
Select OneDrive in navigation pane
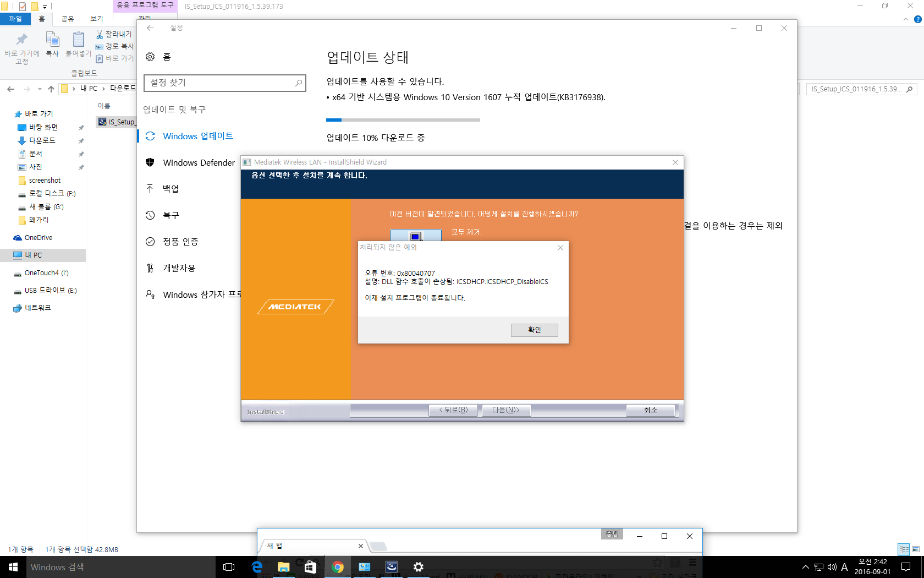(x=38, y=238)
